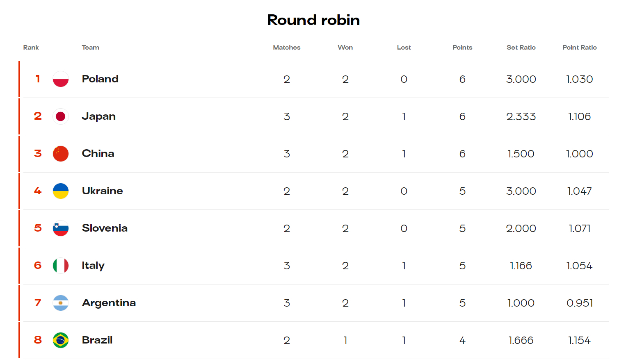Click the Brazil flag icon
Viewport: 626px width, 364px height.
(x=61, y=340)
